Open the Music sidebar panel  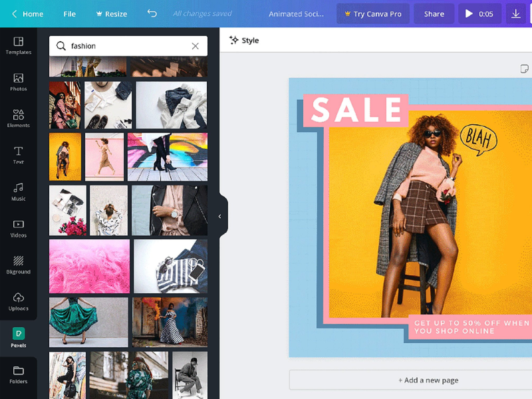click(18, 192)
